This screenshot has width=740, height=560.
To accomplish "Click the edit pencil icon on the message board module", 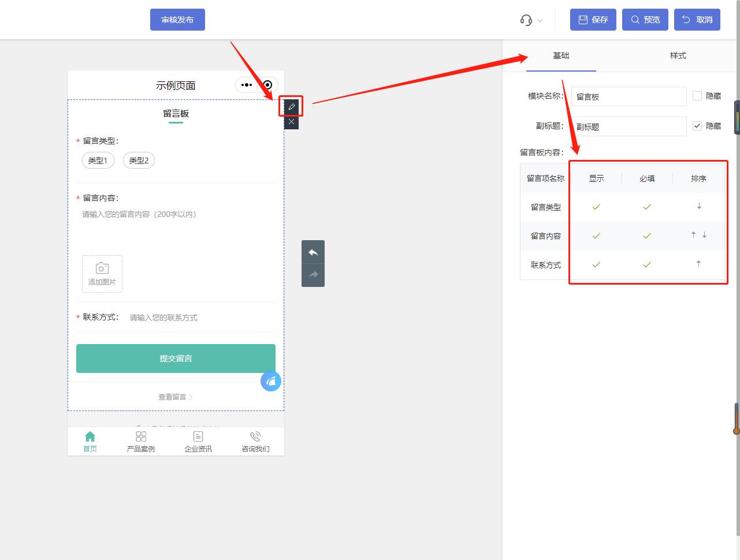I will (291, 106).
